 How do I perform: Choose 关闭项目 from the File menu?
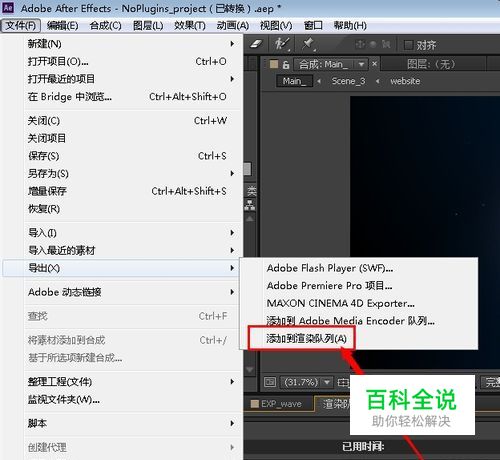[133, 138]
